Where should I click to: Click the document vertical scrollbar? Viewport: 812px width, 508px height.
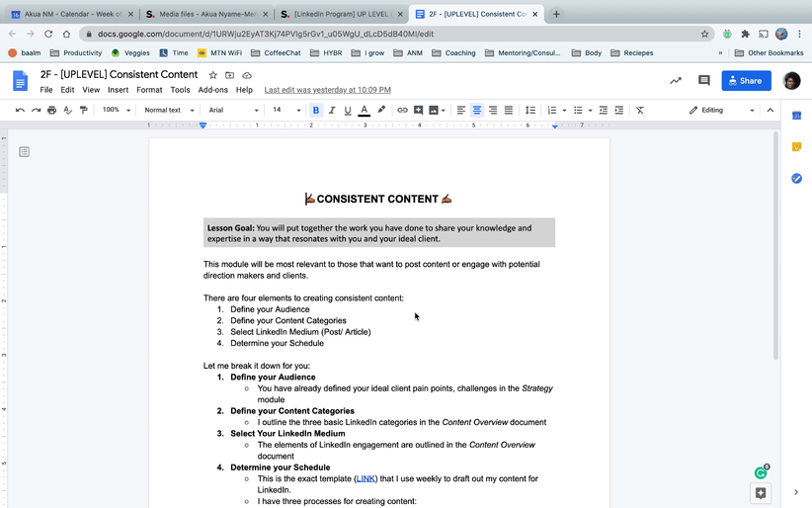[x=775, y=246]
